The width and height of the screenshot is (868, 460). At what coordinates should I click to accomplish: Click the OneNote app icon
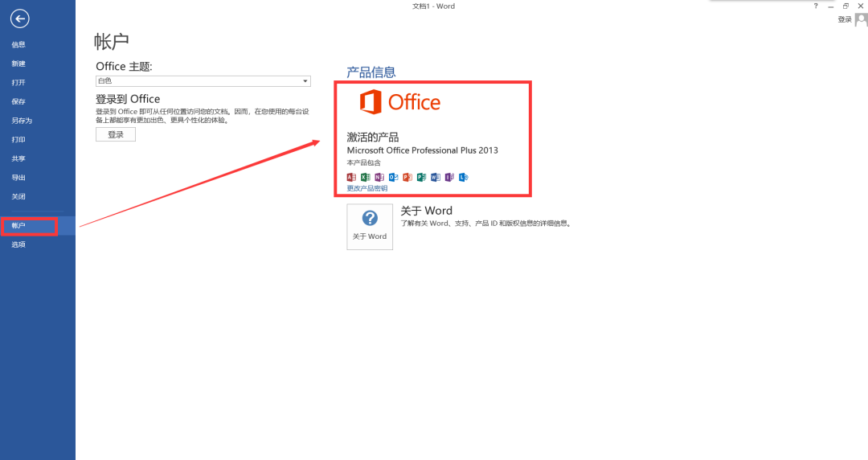pyautogui.click(x=379, y=178)
